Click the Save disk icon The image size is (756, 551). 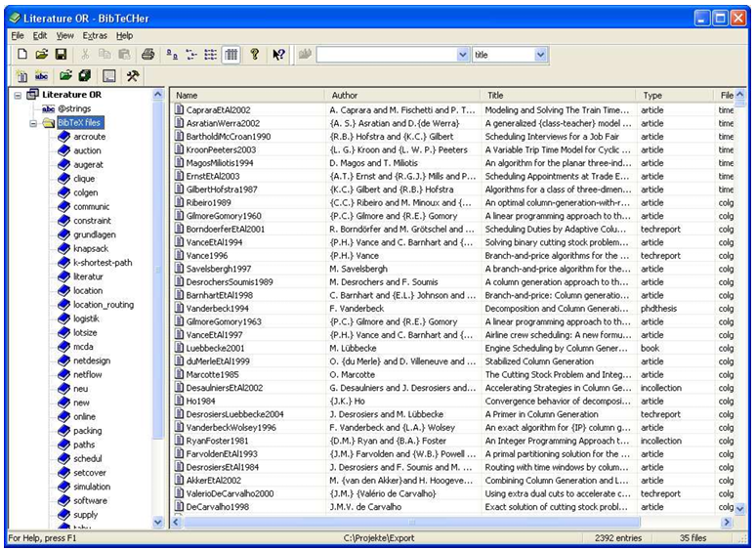tap(61, 56)
